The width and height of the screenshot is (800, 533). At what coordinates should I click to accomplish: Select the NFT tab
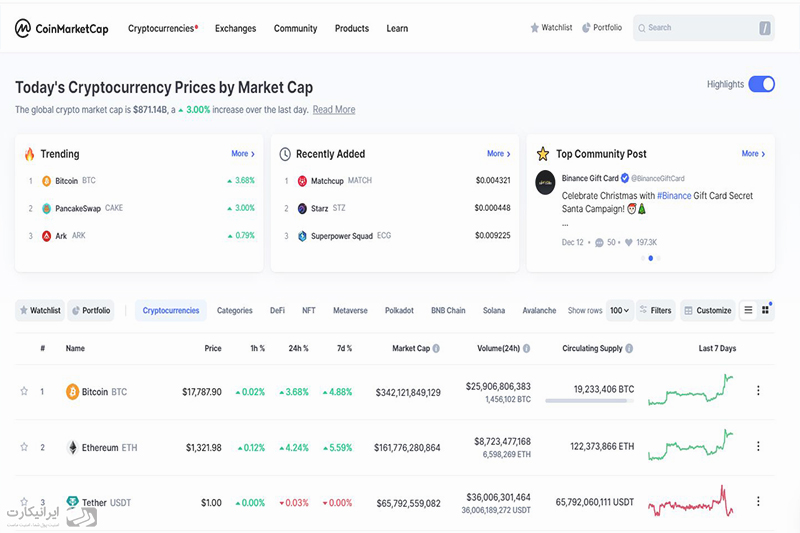click(x=309, y=310)
